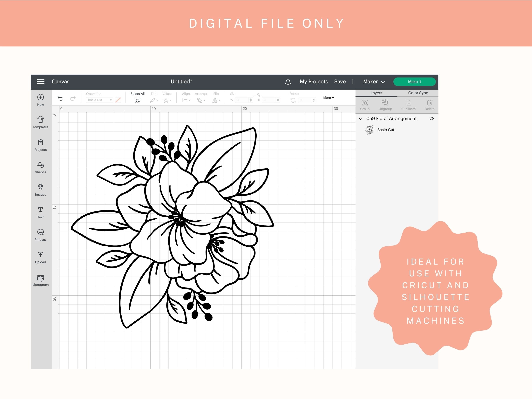Toggle visibility of 059 Floral Arrangement layer

coord(432,119)
